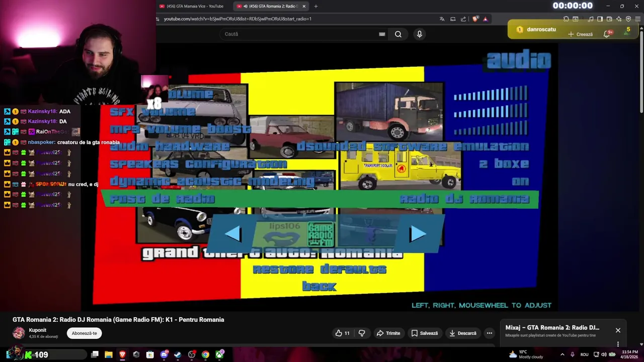The width and height of the screenshot is (644, 362).
Task: Click the Brave browser taskbar icon
Action: tap(122, 354)
